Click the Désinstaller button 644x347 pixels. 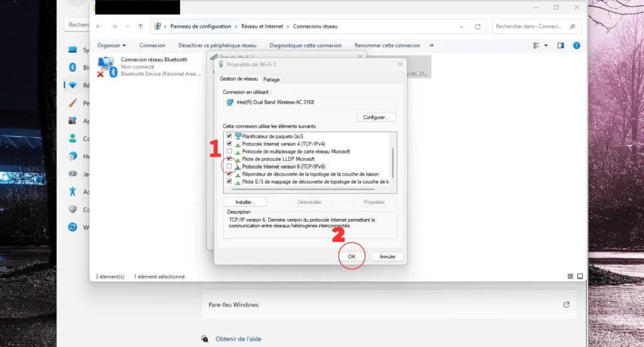(309, 202)
